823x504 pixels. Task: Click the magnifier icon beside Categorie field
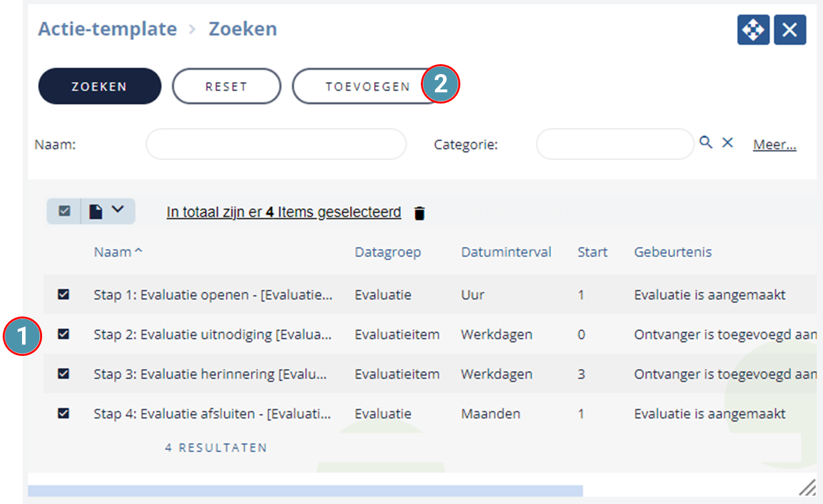click(x=706, y=142)
